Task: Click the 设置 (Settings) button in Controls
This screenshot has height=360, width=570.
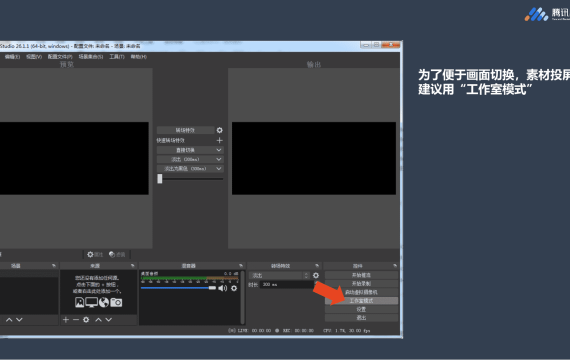Action: (361, 309)
